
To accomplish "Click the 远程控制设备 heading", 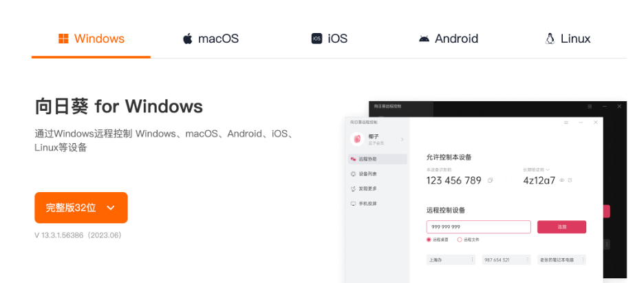I will point(446,210).
